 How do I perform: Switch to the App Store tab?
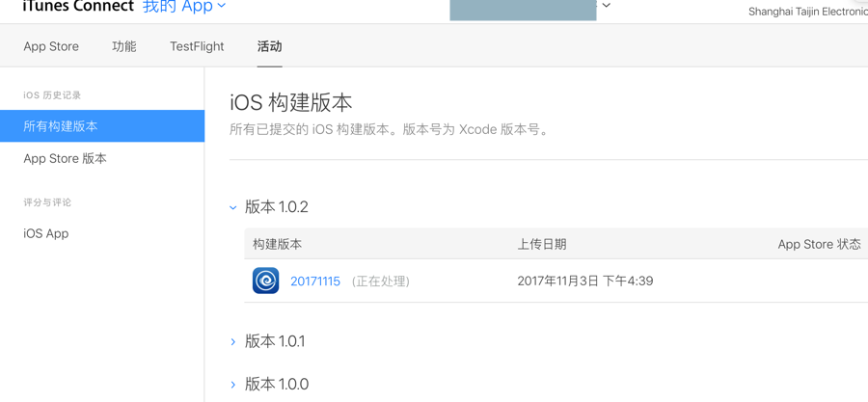[51, 46]
